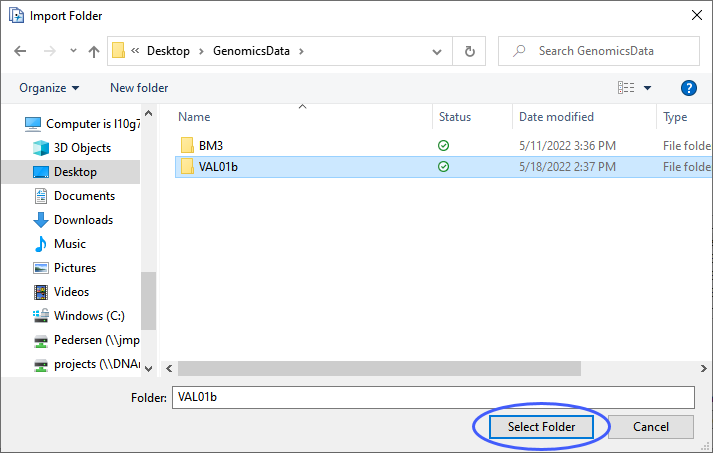Click the file list horizontal scrollbar thumb
Viewport: 713px width, 453px height.
pyautogui.click(x=379, y=368)
